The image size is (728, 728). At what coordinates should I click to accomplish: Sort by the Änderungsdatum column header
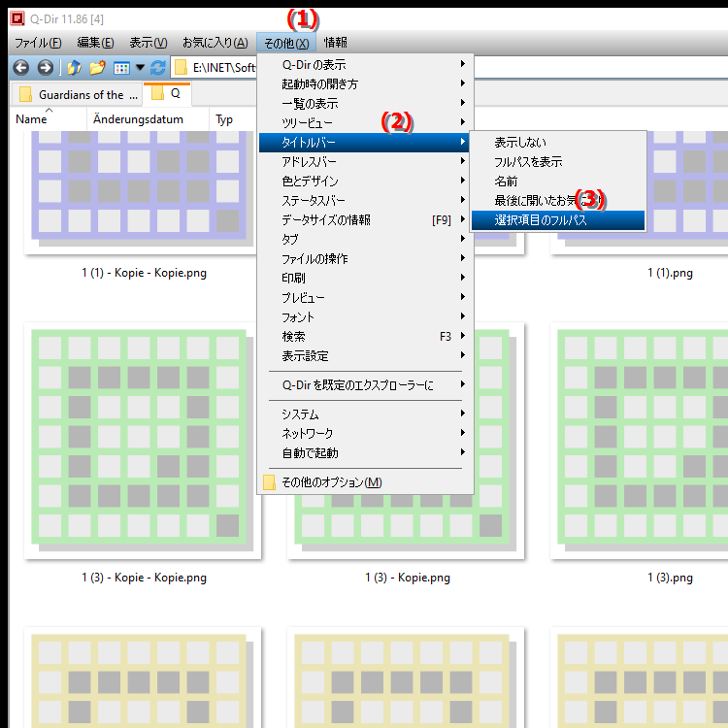point(148,119)
